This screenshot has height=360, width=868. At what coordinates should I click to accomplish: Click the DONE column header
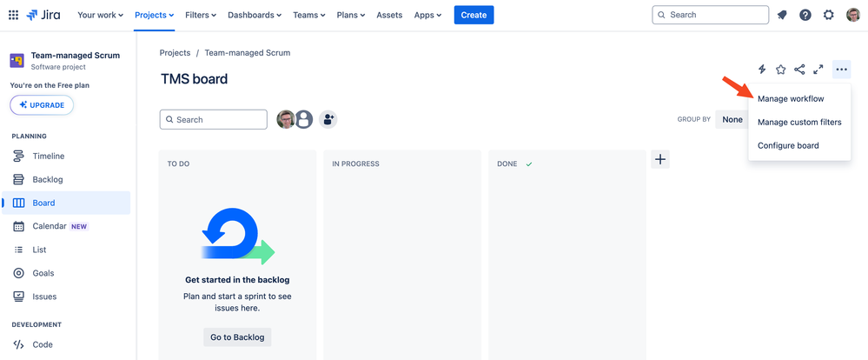pos(507,164)
